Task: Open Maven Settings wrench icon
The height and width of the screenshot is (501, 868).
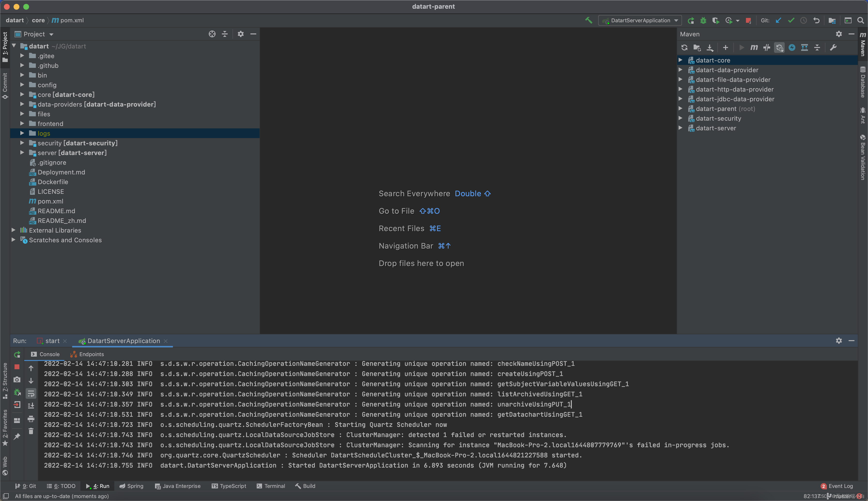Action: click(x=833, y=47)
